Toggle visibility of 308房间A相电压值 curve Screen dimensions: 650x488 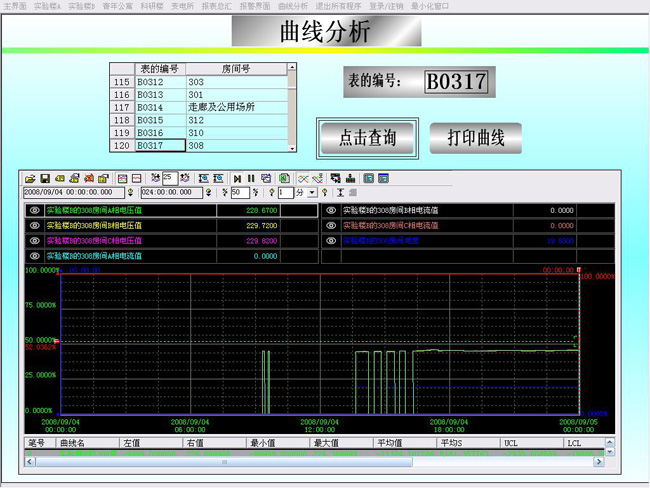tap(35, 210)
